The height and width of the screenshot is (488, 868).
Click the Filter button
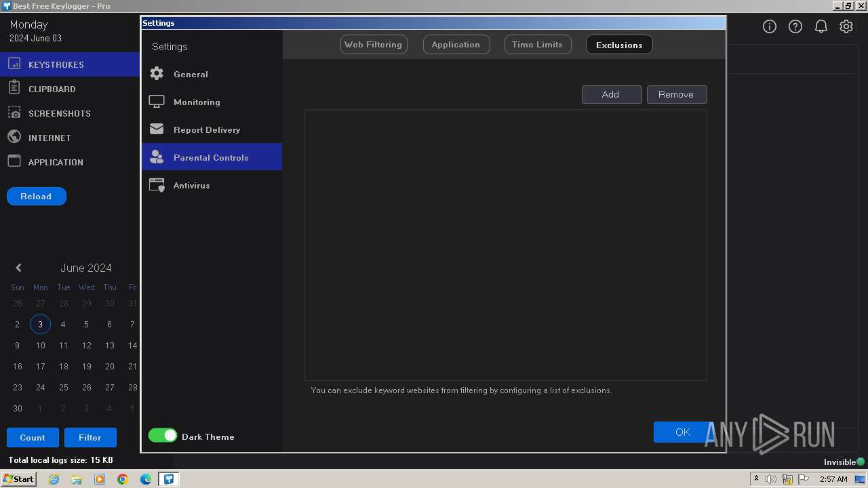90,437
